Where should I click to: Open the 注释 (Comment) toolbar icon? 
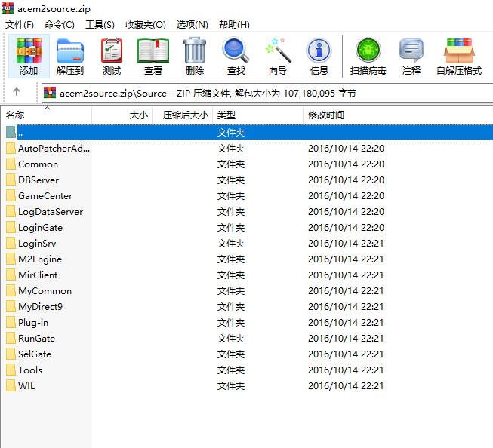[x=411, y=56]
